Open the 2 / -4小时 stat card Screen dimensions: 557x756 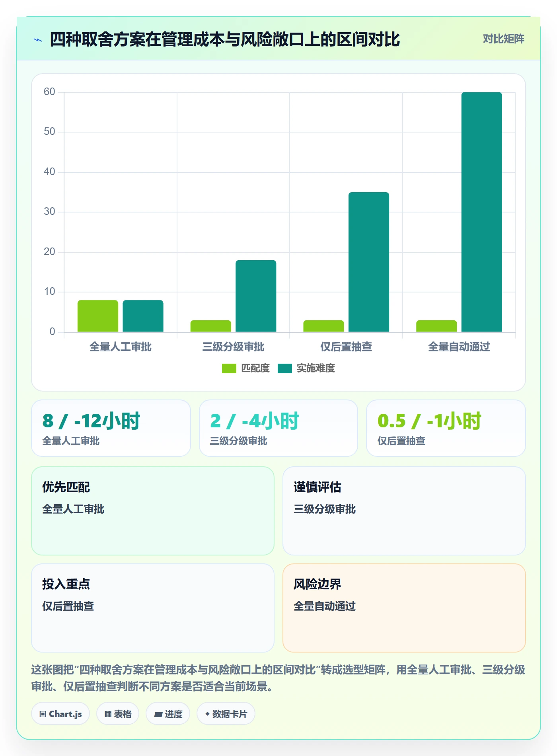(x=278, y=428)
